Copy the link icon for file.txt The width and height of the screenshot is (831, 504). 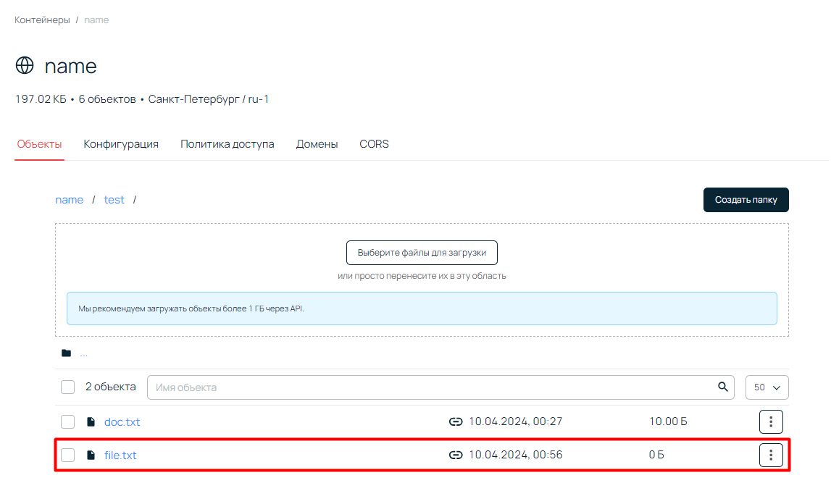click(456, 455)
